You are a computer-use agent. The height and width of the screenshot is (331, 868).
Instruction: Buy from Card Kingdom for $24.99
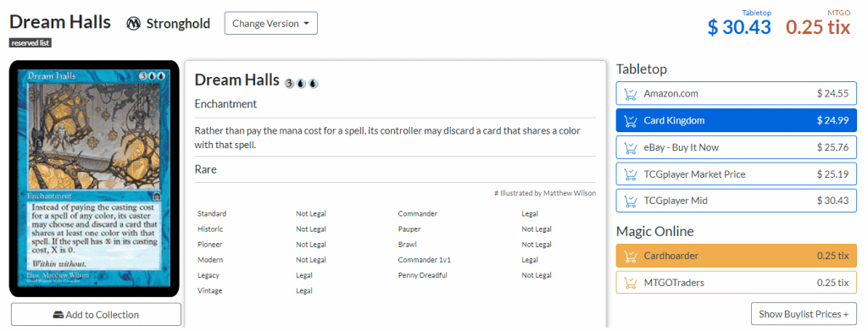[x=736, y=120]
